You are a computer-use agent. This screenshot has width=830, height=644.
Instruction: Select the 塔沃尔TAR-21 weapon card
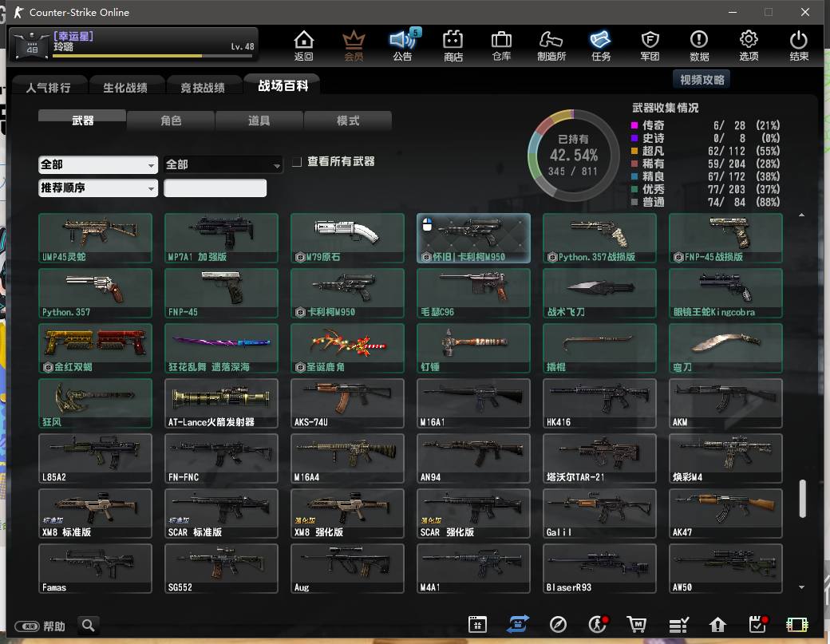(x=599, y=458)
